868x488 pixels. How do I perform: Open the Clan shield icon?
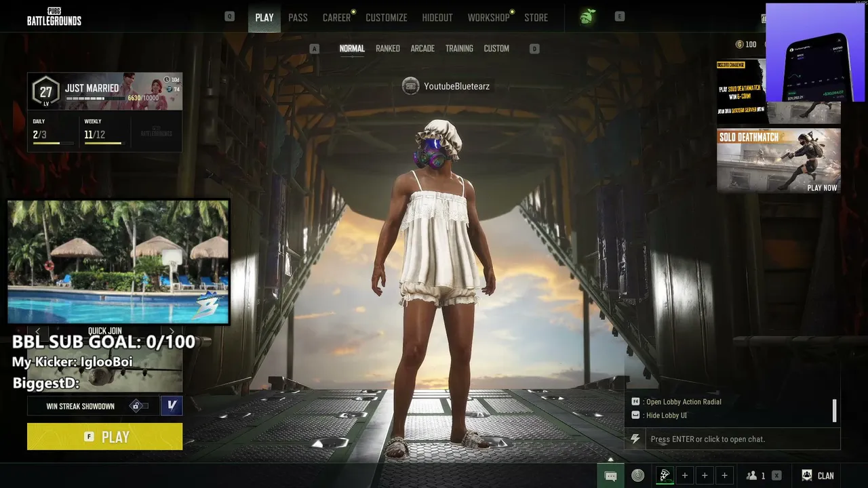(x=807, y=476)
